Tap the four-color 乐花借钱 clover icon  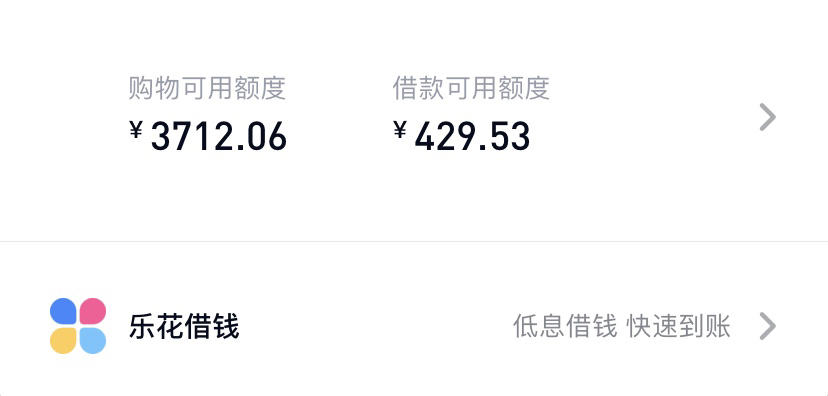click(78, 326)
